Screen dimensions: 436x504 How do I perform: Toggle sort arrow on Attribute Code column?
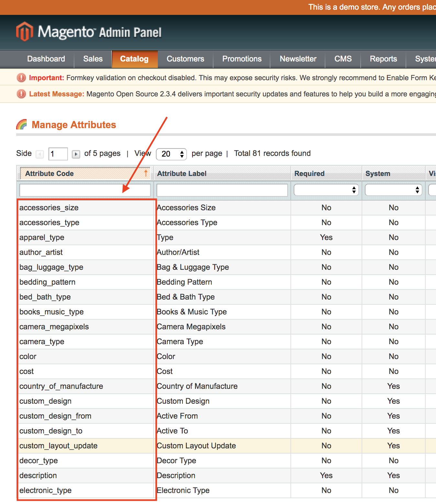pos(146,173)
